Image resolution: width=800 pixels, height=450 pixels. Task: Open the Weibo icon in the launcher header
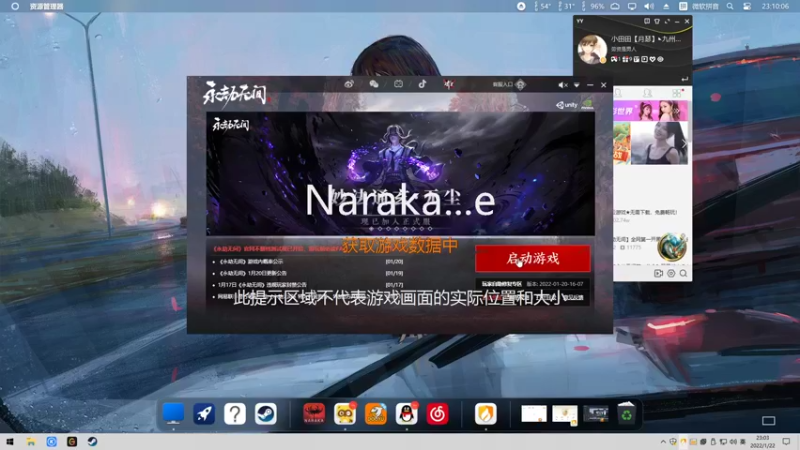click(349, 84)
